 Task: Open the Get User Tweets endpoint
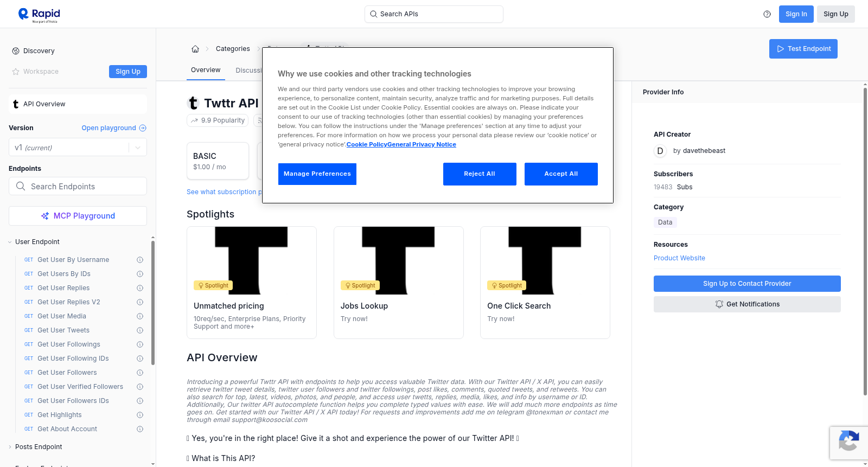click(x=63, y=330)
